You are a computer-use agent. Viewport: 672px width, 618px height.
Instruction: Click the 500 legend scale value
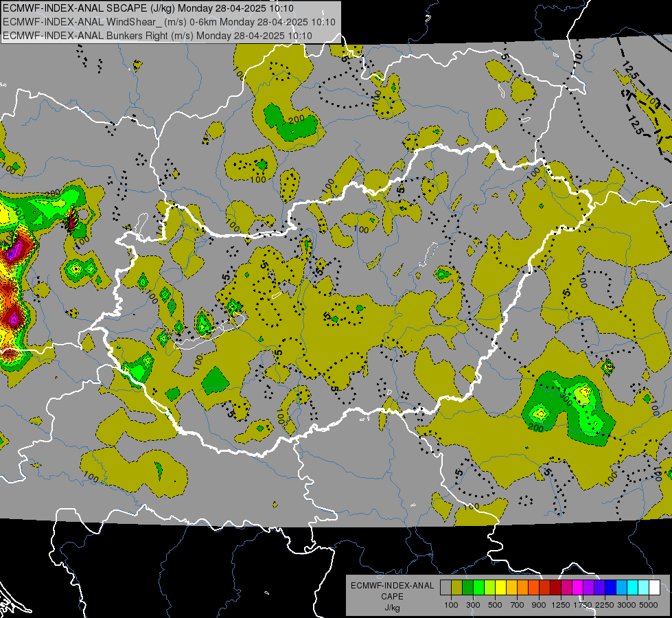pyautogui.click(x=495, y=605)
